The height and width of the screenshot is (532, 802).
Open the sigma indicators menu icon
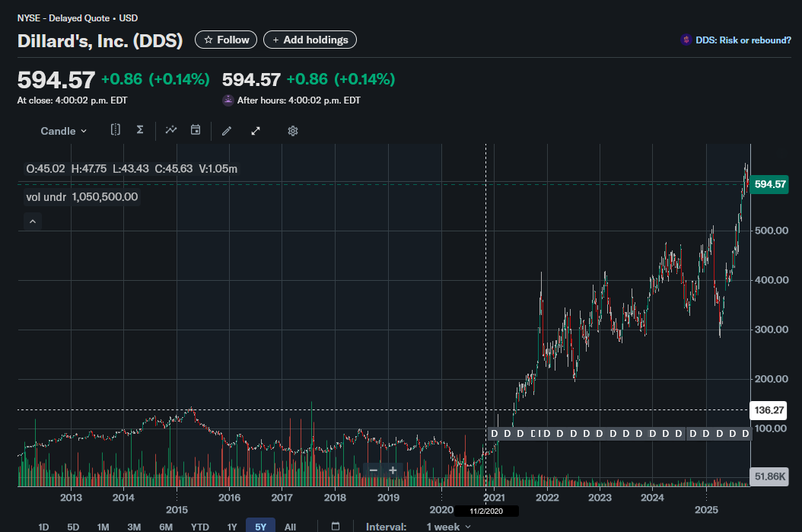140,130
